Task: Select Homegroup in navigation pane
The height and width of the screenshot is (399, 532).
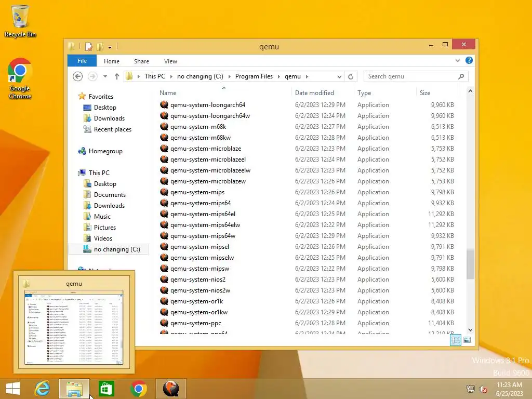Action: 105,151
